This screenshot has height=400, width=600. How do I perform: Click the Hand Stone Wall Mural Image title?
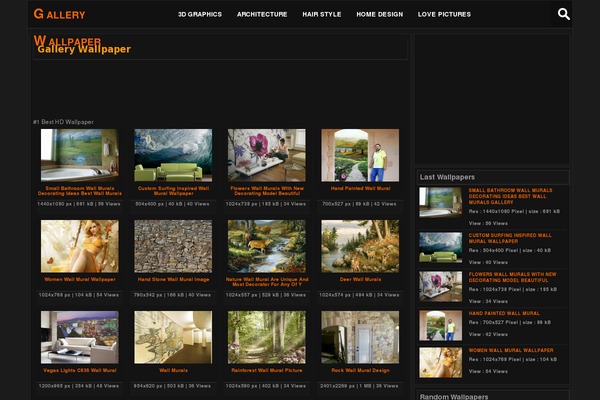pos(173,279)
